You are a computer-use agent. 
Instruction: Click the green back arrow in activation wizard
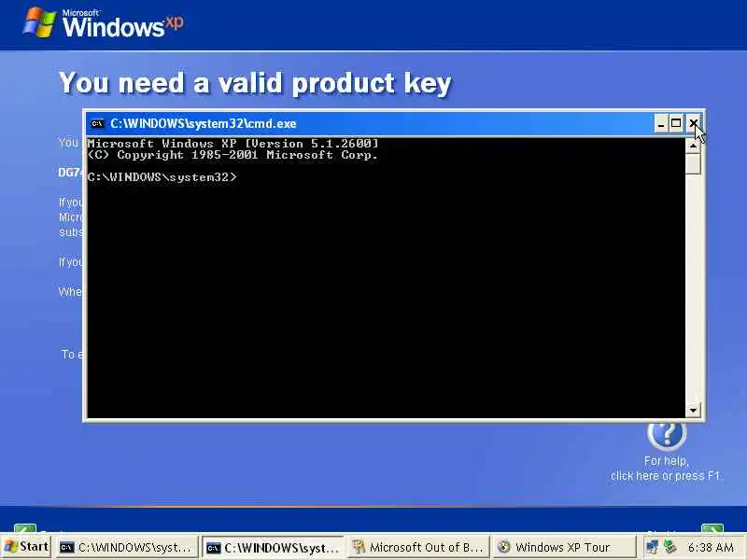tap(25, 528)
